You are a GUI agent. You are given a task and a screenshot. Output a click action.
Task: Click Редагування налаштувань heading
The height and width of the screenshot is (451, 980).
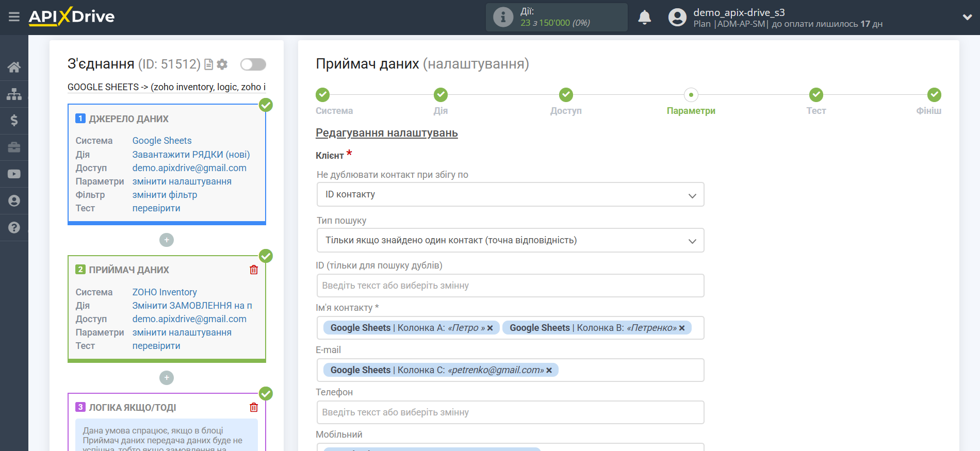tap(387, 133)
